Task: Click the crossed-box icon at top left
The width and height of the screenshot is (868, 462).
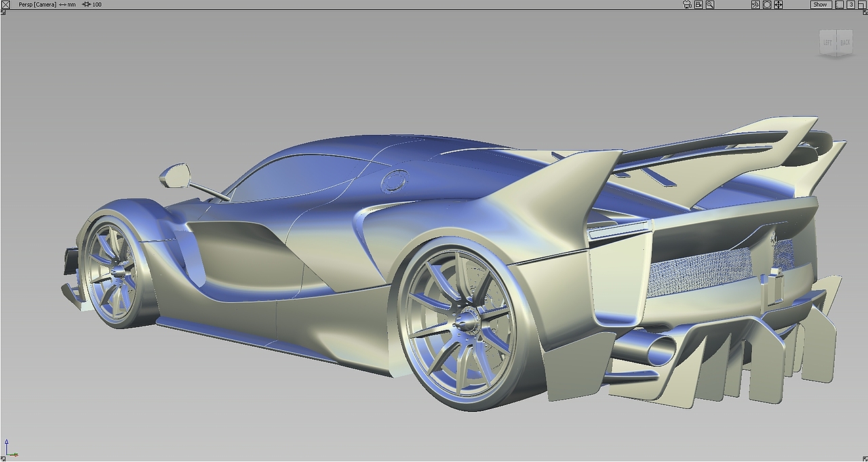Action: tap(5, 4)
